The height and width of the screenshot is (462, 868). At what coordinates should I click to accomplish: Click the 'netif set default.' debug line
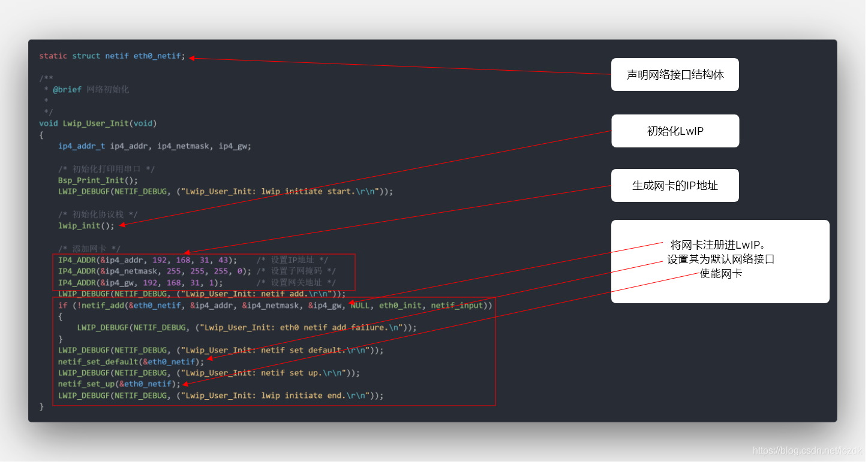(x=221, y=350)
